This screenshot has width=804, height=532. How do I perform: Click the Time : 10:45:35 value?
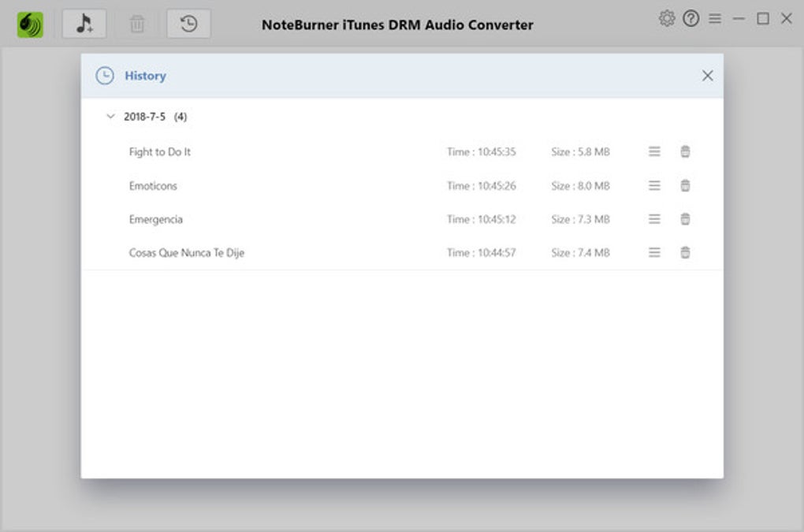[482, 151]
